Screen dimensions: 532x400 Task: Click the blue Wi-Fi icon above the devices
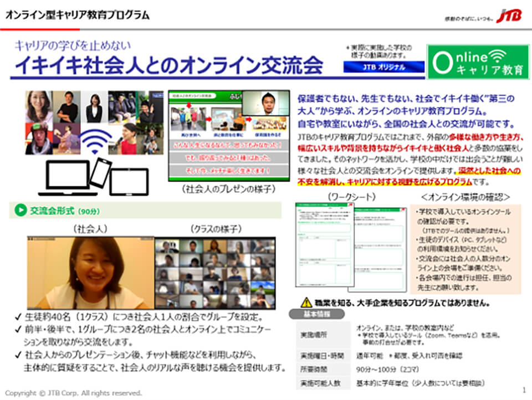(x=95, y=141)
